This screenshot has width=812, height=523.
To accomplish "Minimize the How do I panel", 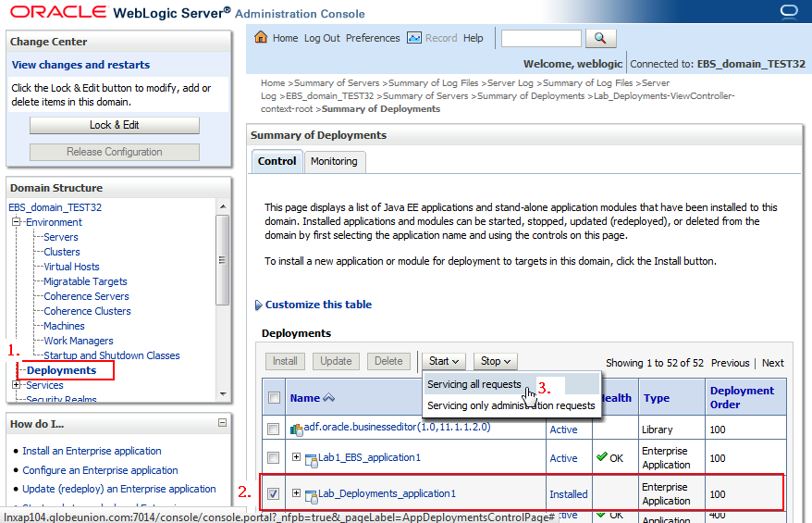I will pyautogui.click(x=222, y=423).
